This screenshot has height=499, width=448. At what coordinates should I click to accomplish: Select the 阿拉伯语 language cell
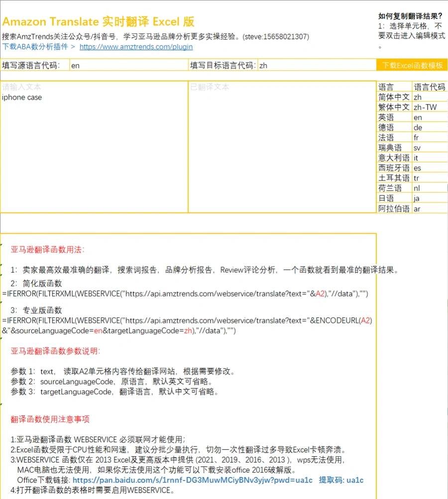tap(395, 209)
